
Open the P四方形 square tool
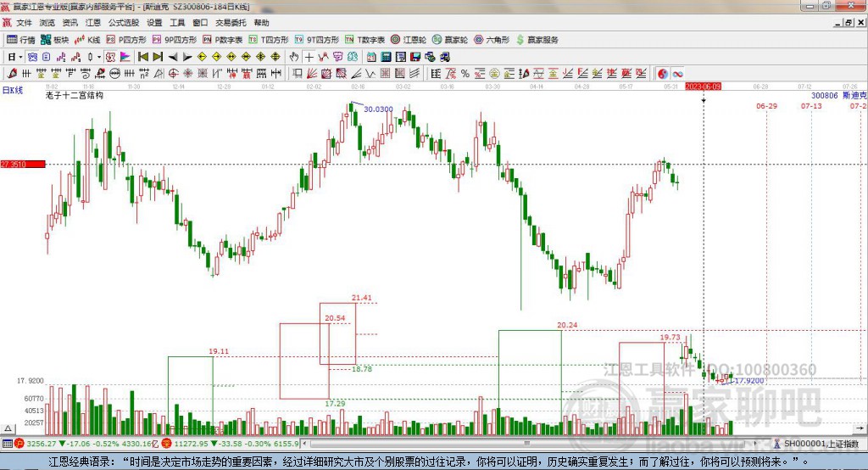click(x=126, y=39)
